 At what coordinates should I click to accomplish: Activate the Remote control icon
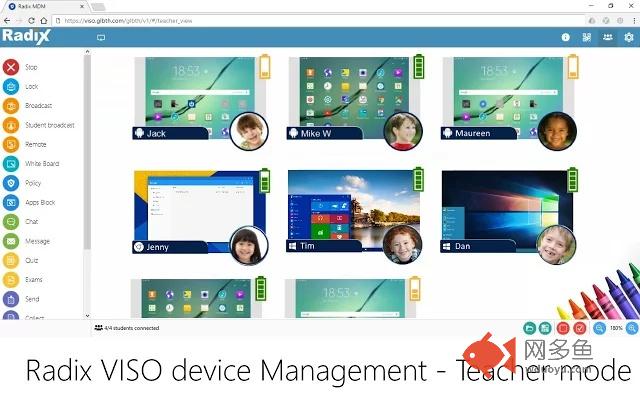[x=11, y=144]
